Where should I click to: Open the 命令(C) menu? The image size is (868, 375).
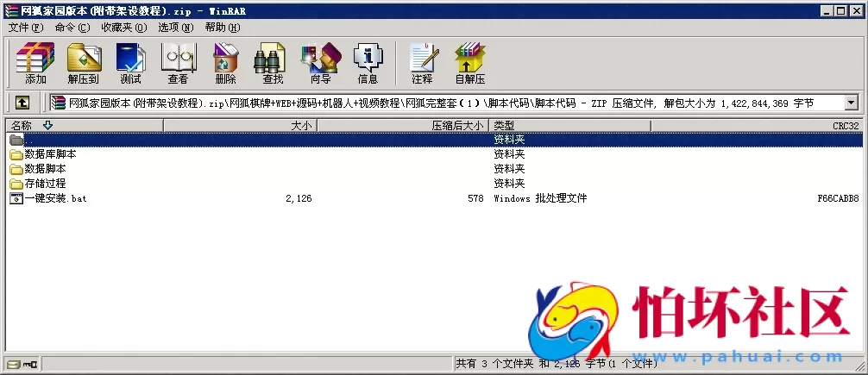(72, 27)
